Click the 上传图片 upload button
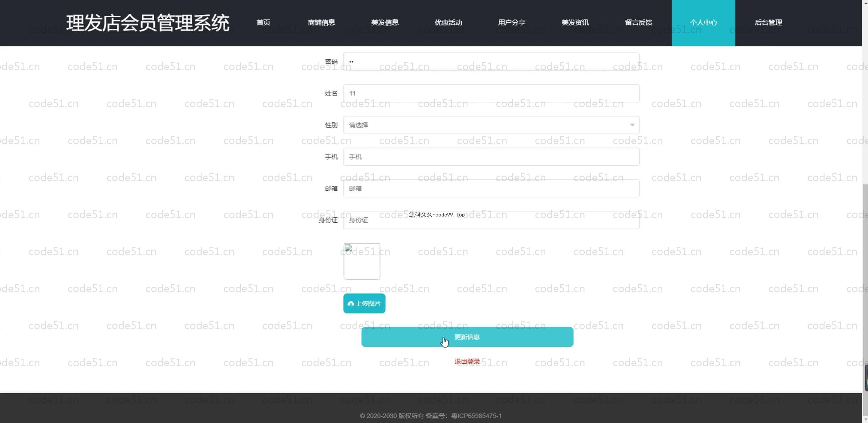Image resolution: width=868 pixels, height=423 pixels. coord(364,303)
